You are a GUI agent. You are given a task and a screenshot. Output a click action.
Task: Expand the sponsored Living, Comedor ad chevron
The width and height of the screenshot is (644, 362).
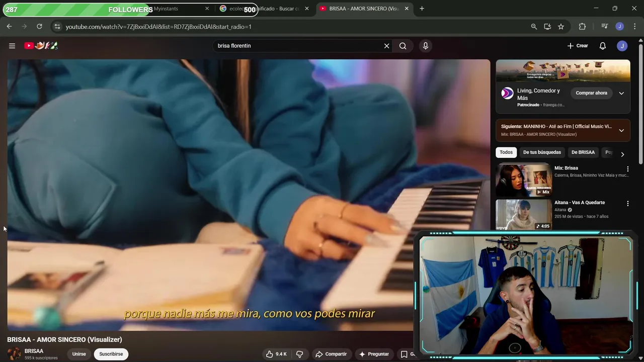pos(621,93)
